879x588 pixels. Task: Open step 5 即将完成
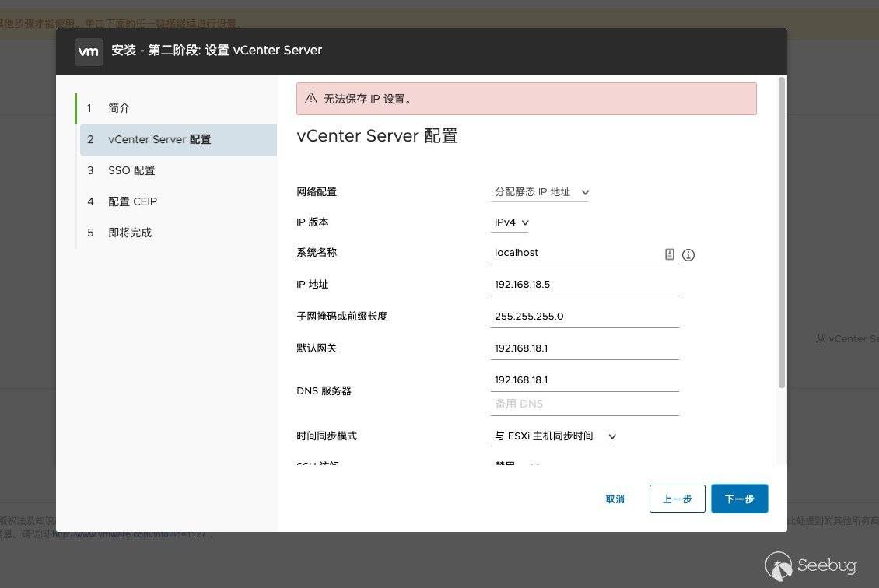click(130, 233)
